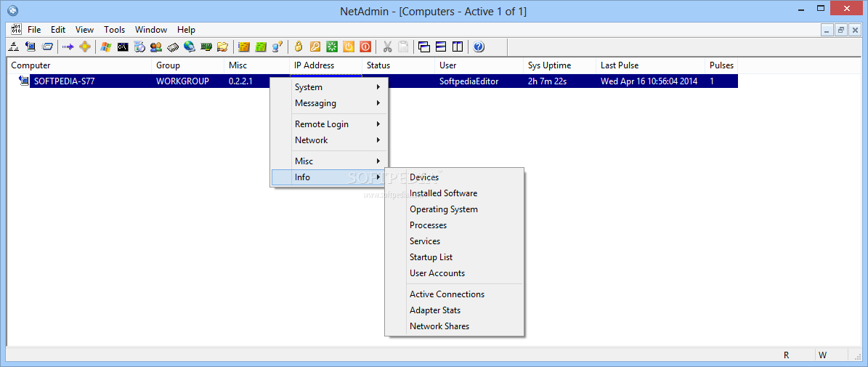
Task: Click the orange power toolbar icon
Action: tap(348, 47)
